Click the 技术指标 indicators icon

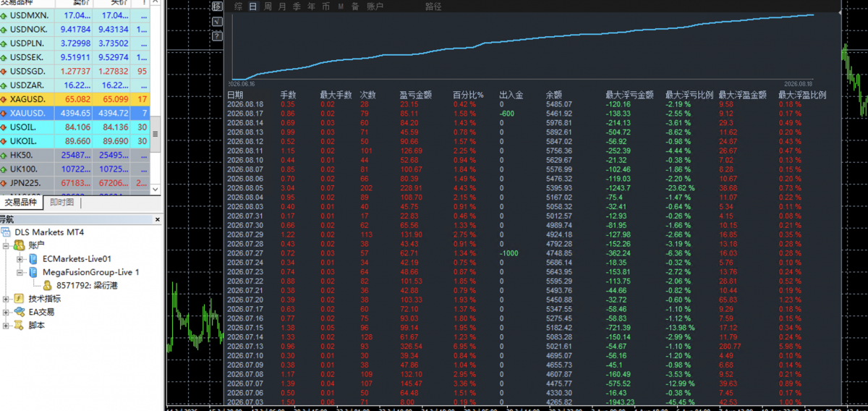tap(20, 298)
